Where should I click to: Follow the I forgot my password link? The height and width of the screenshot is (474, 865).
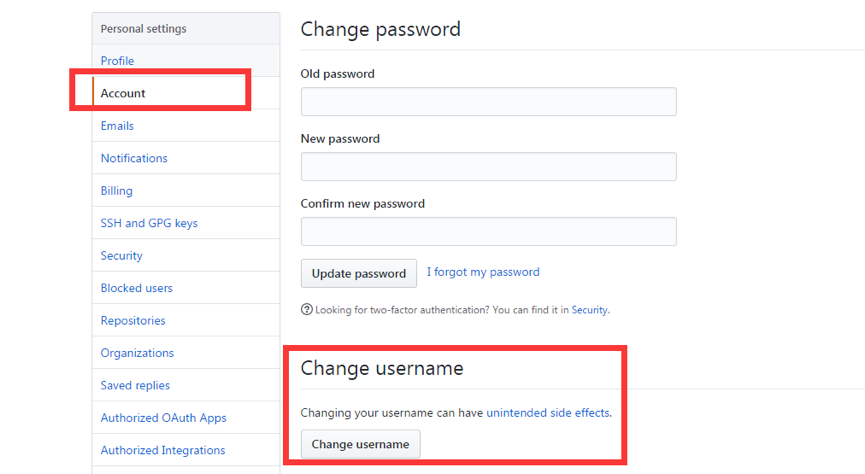(x=483, y=272)
